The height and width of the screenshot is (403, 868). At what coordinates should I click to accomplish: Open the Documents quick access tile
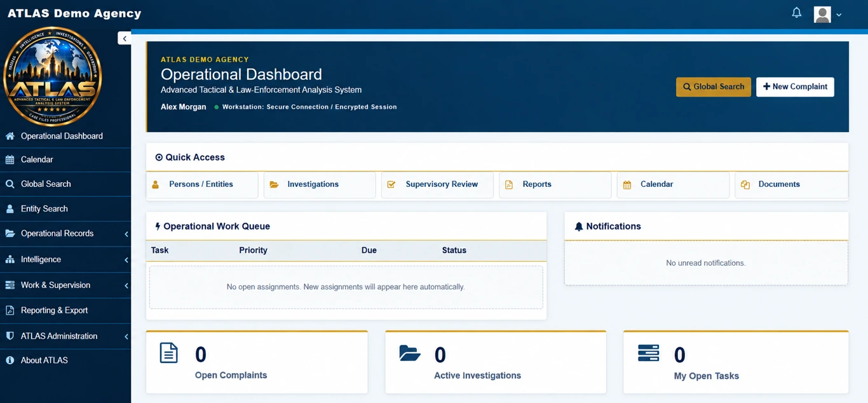click(x=791, y=185)
